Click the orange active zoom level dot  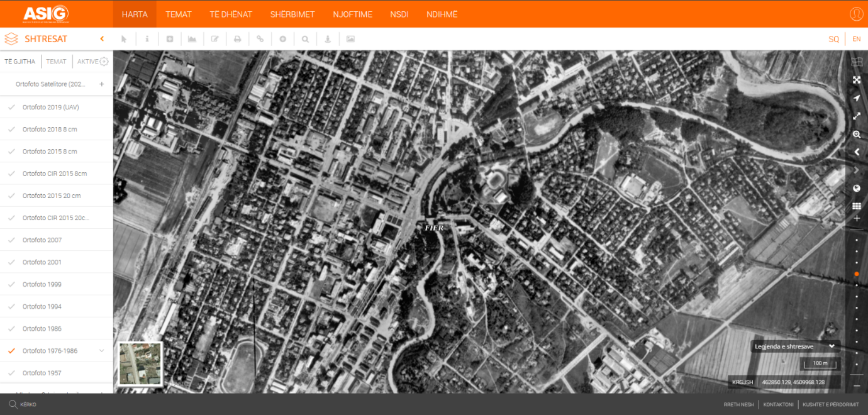(x=856, y=274)
